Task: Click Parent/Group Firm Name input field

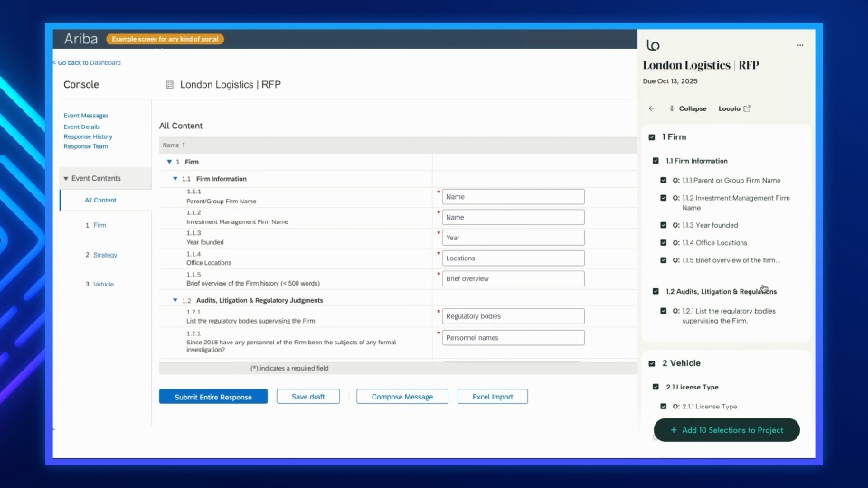Action: 514,196
